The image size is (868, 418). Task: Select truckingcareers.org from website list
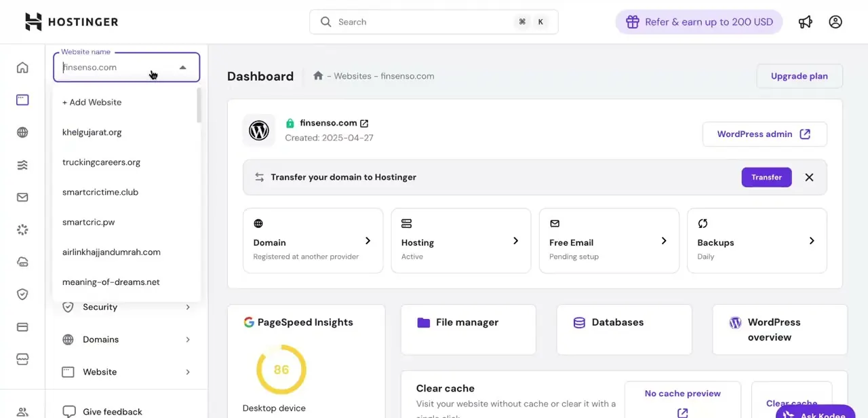(x=125, y=162)
